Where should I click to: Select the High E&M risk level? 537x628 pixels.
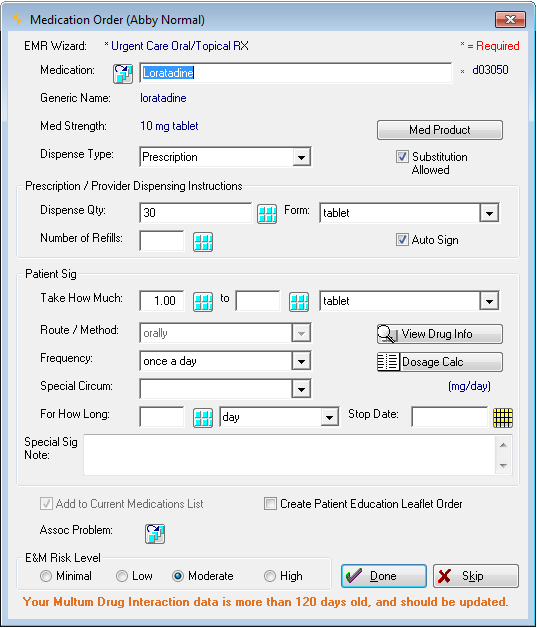pyautogui.click(x=270, y=576)
